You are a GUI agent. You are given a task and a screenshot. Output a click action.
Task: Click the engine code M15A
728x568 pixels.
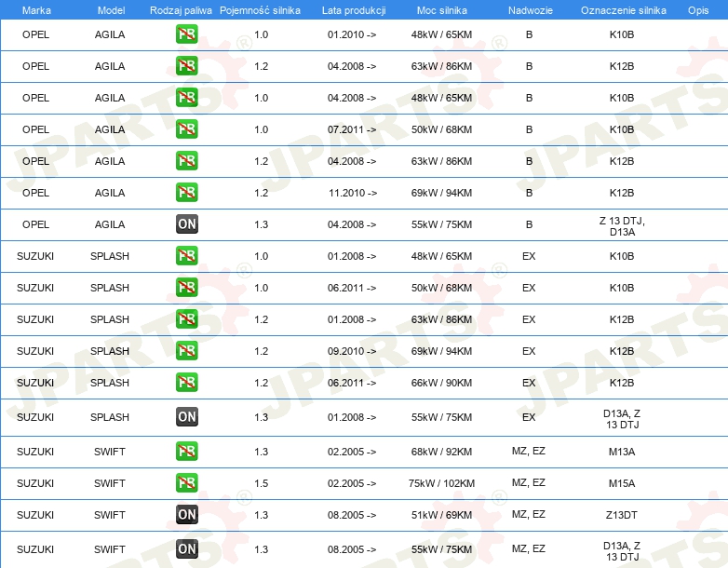click(622, 483)
